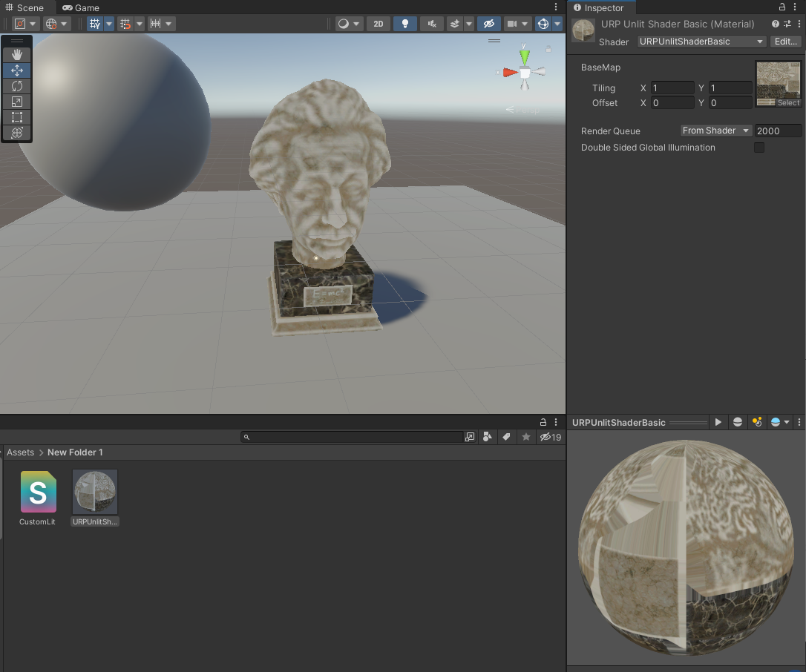806x672 pixels.
Task: Click the Project search field
Action: coord(352,437)
